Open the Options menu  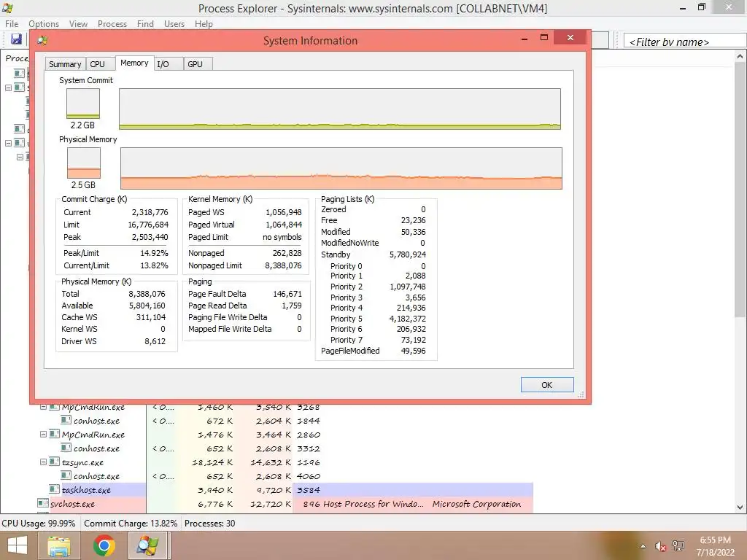(44, 24)
